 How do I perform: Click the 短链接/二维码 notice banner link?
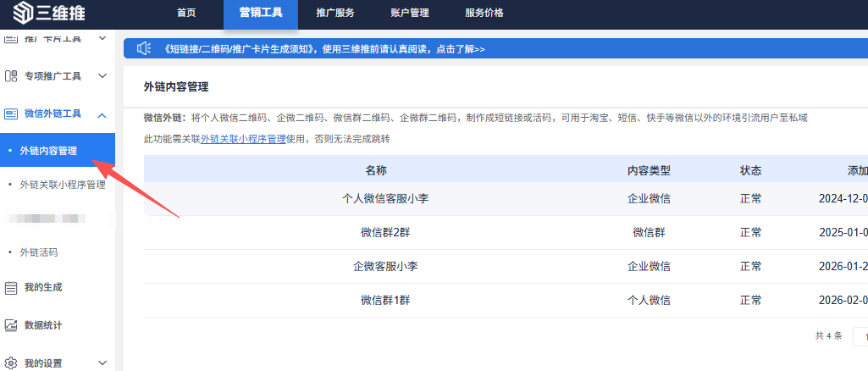(x=324, y=49)
